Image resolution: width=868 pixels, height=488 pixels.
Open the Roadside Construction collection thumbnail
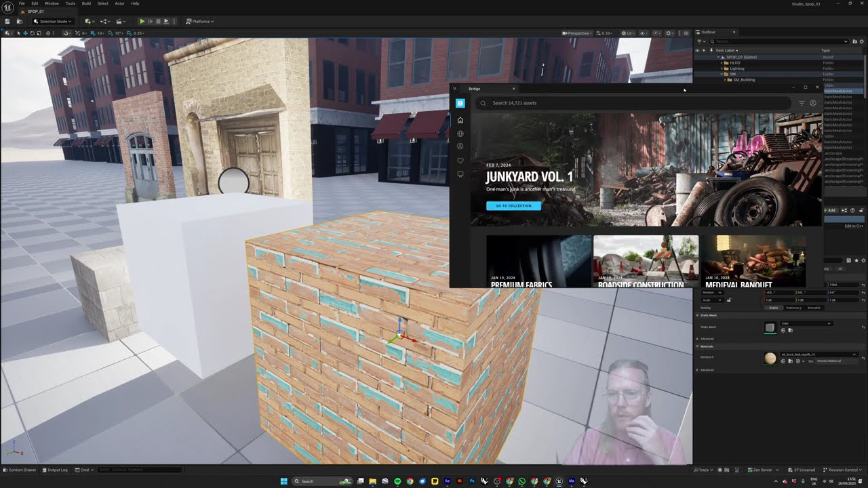click(x=646, y=261)
